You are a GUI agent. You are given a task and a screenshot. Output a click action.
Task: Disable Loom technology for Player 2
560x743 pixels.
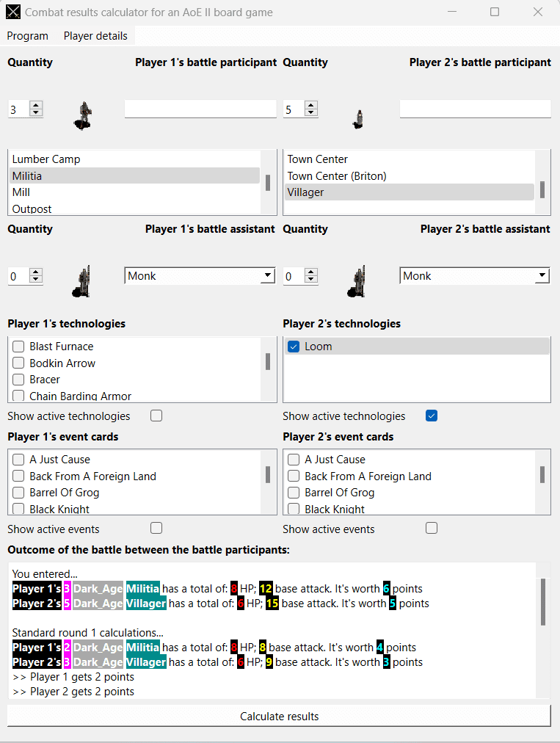click(294, 346)
